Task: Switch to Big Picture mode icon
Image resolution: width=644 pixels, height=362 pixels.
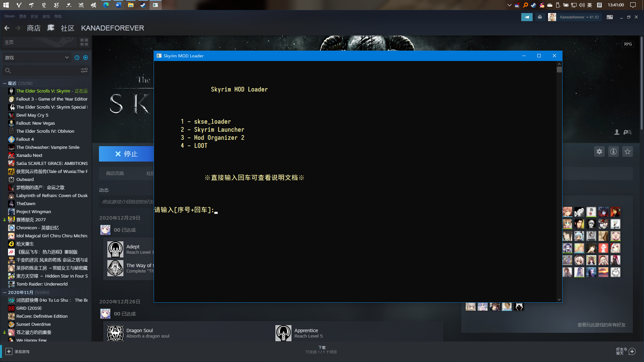Action: pyautogui.click(x=610, y=17)
